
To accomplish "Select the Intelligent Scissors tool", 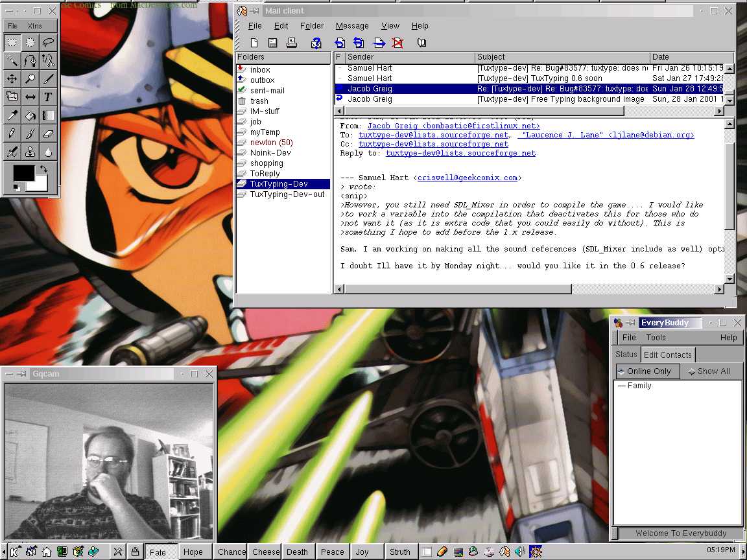I will point(48,60).
